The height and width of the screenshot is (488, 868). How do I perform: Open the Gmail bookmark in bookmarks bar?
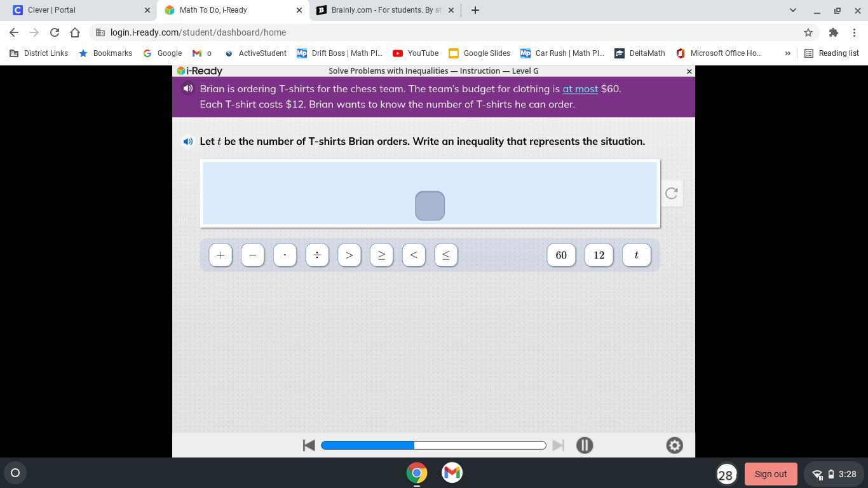tap(202, 53)
